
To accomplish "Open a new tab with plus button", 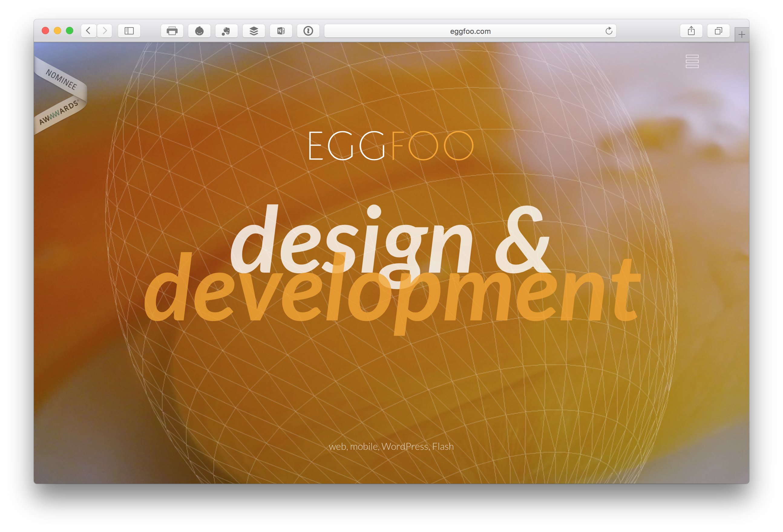I will click(742, 35).
